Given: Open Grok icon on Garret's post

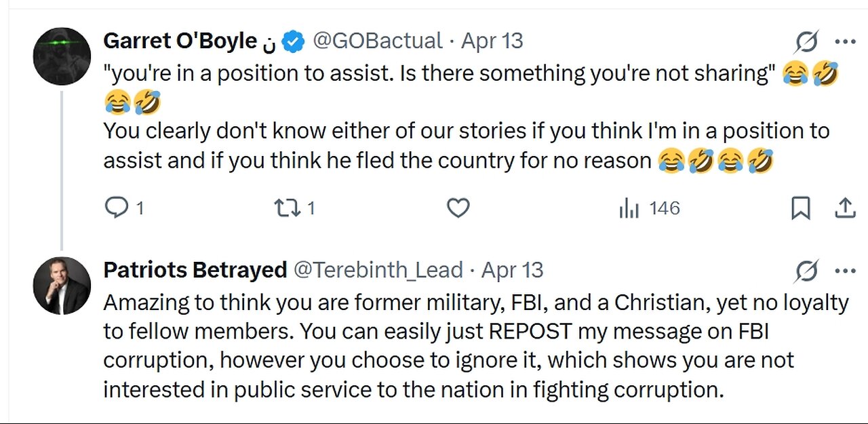Looking at the screenshot, I should pyautogui.click(x=806, y=43).
